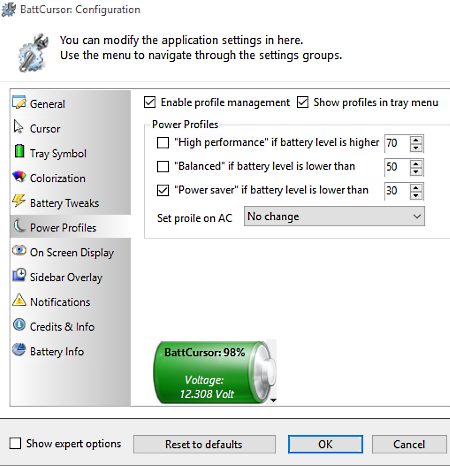Click the Sidebar Overlay clock icon
This screenshot has height=466, width=450.
click(19, 275)
